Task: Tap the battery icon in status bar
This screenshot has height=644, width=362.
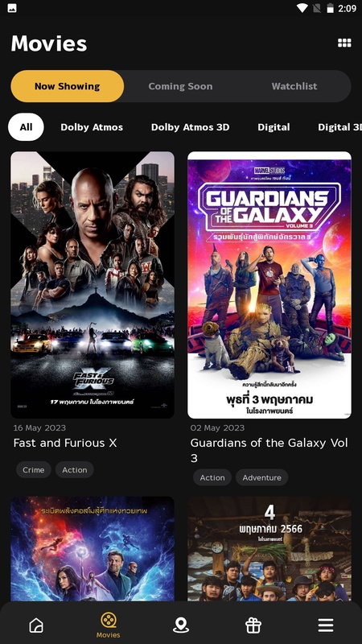Action: [x=330, y=8]
